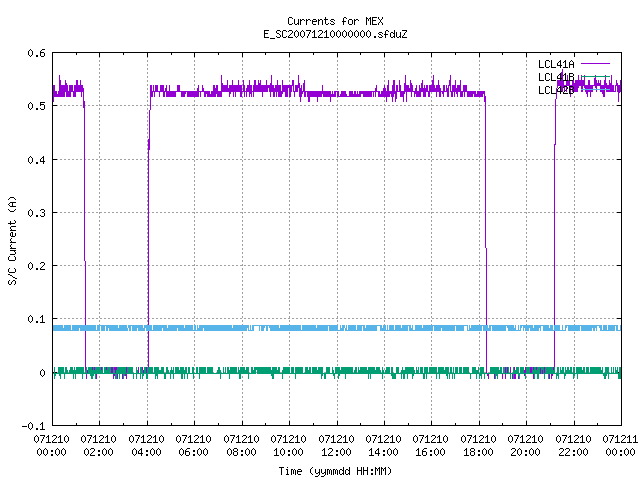
Task: Click the x-axis tick label 02:00
Action: 98,452
